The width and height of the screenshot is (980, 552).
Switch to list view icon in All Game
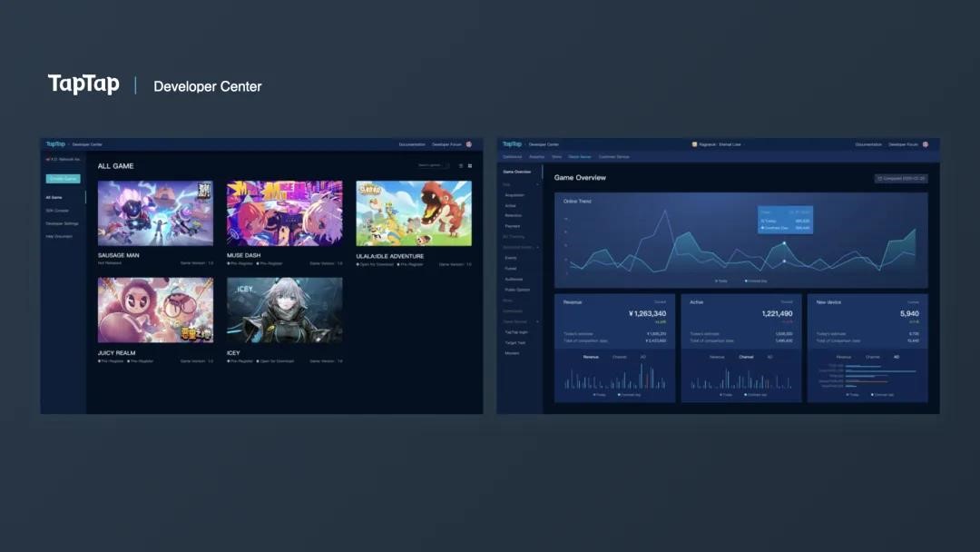point(461,165)
